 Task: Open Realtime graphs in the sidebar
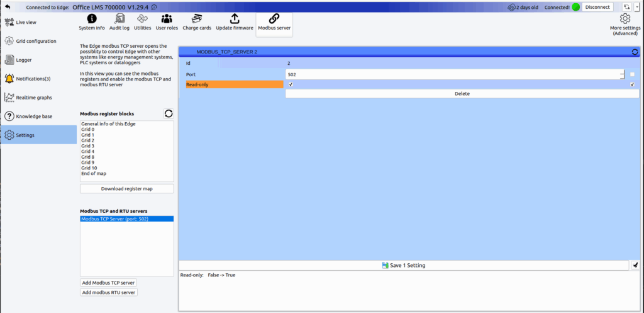(x=38, y=98)
